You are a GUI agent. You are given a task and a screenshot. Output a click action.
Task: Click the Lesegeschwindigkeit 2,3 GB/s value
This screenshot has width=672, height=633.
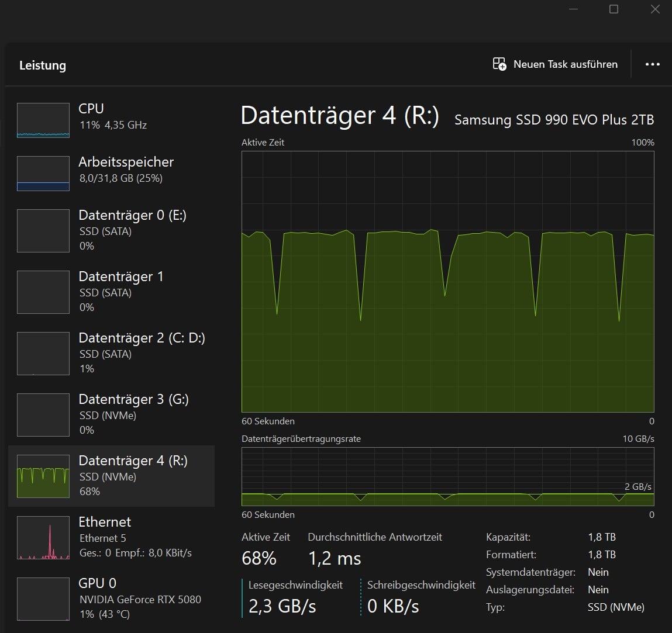pyautogui.click(x=282, y=607)
